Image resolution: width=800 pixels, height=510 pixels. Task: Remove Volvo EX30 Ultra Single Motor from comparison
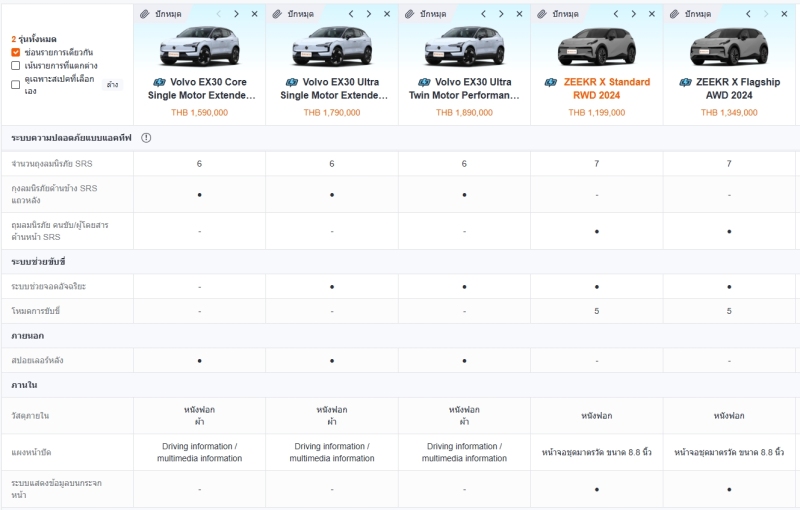click(387, 14)
